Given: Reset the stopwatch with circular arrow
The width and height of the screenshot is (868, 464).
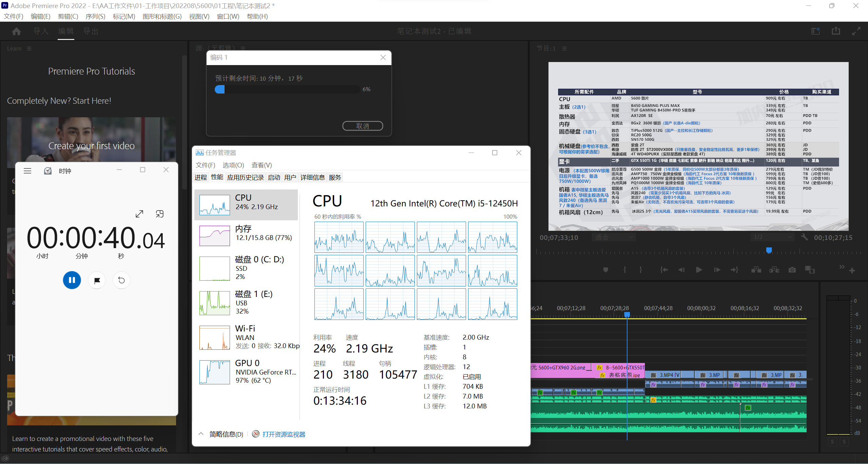Looking at the screenshot, I should (121, 280).
